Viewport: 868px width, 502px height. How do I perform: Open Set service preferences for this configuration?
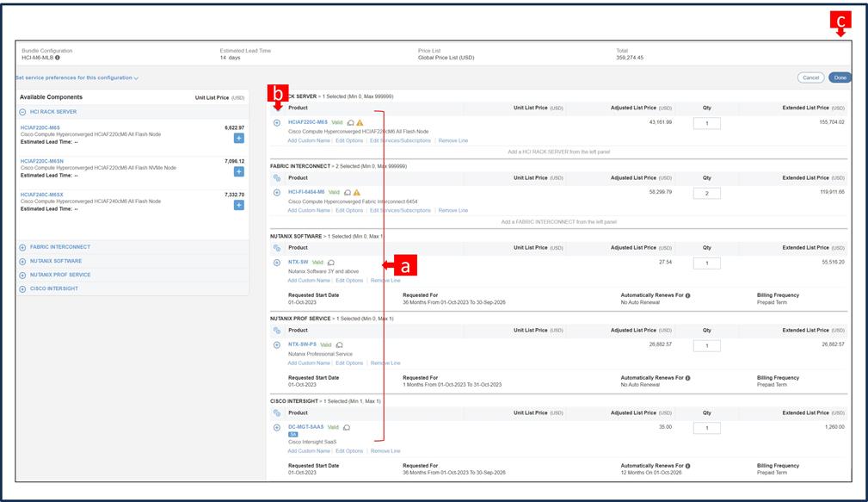[77, 77]
